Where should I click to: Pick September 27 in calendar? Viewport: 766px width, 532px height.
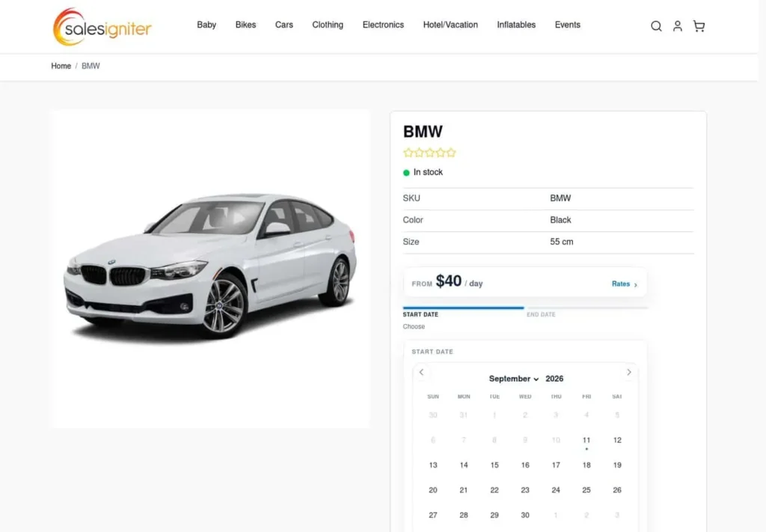point(433,515)
